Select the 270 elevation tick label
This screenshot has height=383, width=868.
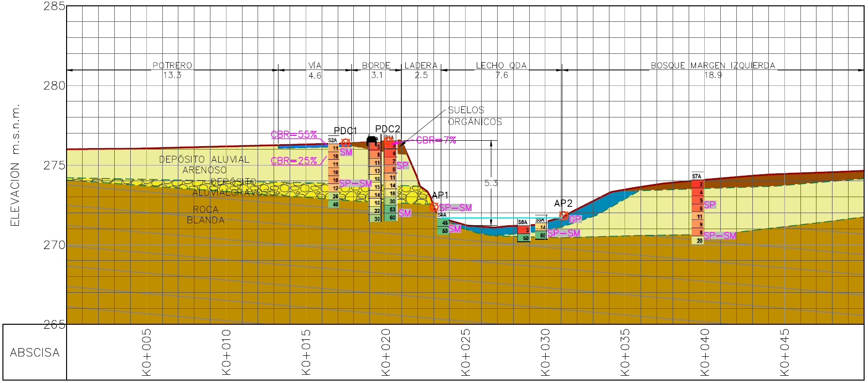(x=54, y=245)
